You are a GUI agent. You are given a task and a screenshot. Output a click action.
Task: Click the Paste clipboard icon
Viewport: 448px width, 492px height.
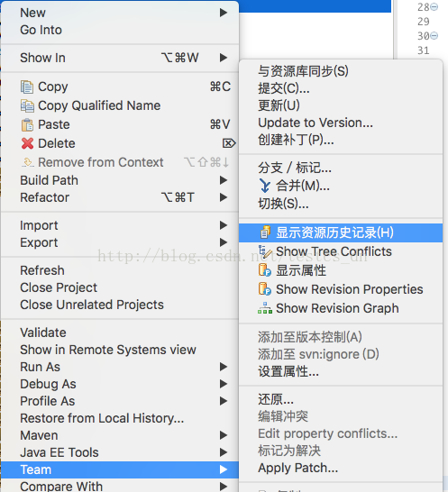coord(27,125)
